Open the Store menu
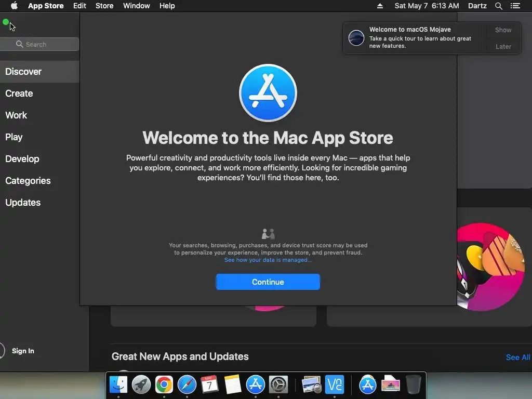This screenshot has width=532, height=399. (104, 6)
